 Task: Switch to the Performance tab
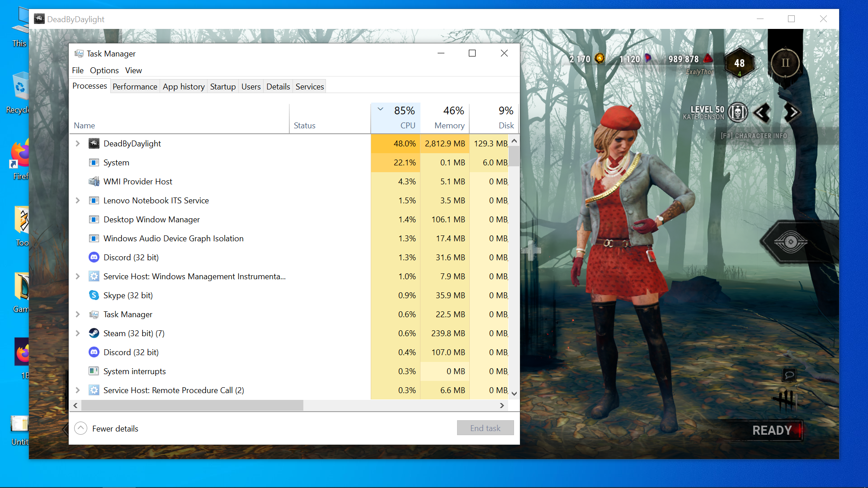(x=135, y=87)
